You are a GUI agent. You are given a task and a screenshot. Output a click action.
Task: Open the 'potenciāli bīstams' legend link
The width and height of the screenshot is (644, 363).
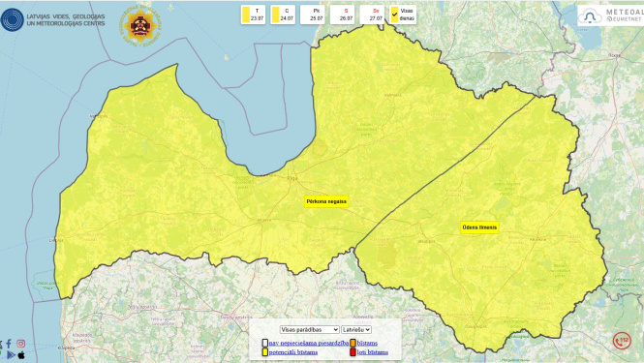(293, 352)
